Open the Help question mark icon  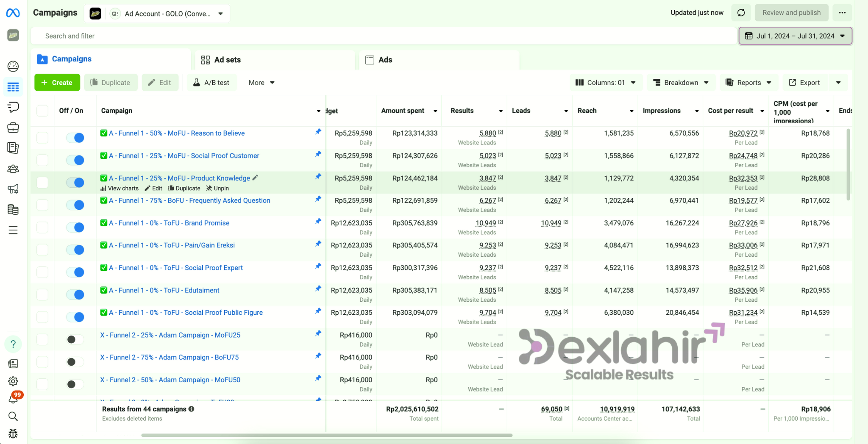pos(13,344)
